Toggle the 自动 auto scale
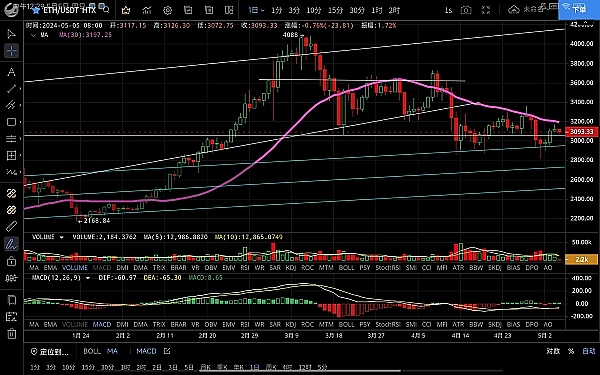The width and height of the screenshot is (600, 375). [589, 351]
